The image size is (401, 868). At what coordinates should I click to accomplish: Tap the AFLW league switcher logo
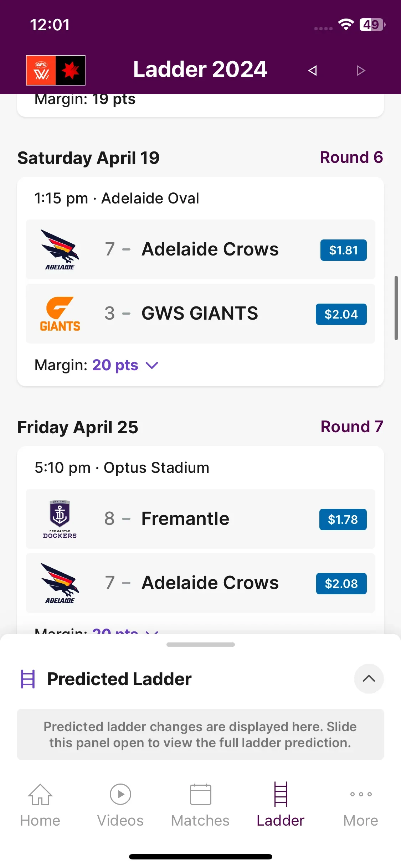point(56,70)
